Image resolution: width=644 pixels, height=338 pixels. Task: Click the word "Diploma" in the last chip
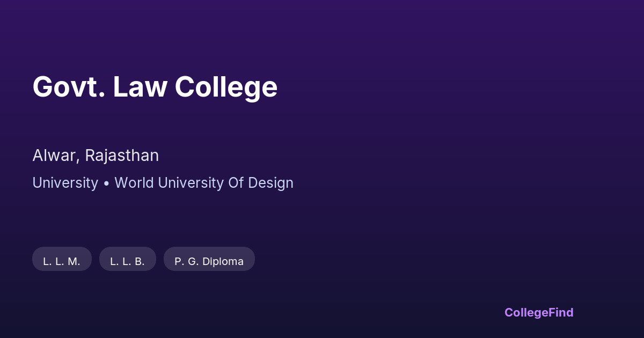pyautogui.click(x=223, y=261)
